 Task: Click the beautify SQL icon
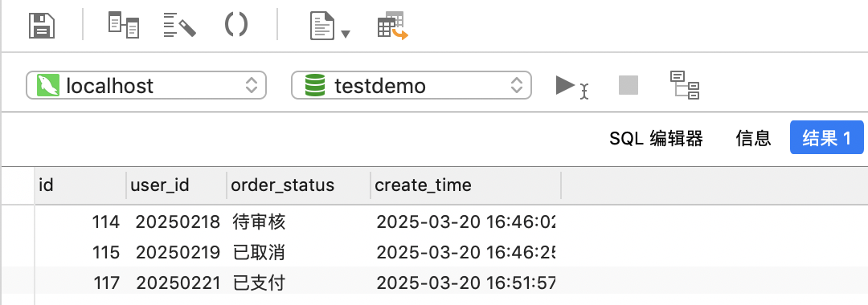(180, 26)
